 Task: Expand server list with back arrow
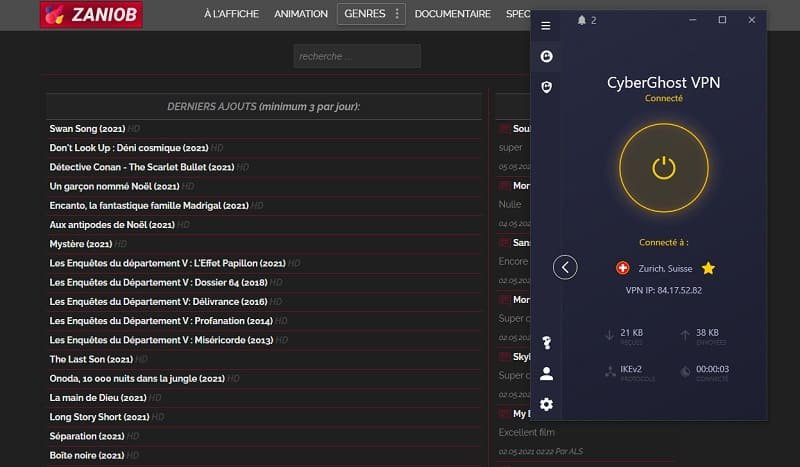(565, 267)
